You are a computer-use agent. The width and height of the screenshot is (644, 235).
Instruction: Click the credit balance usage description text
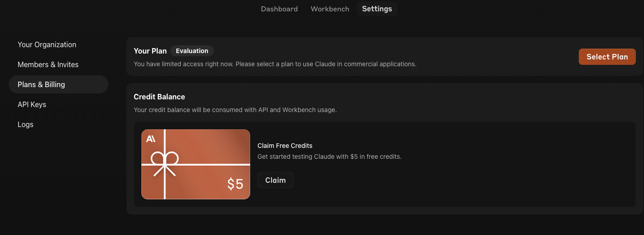point(235,110)
